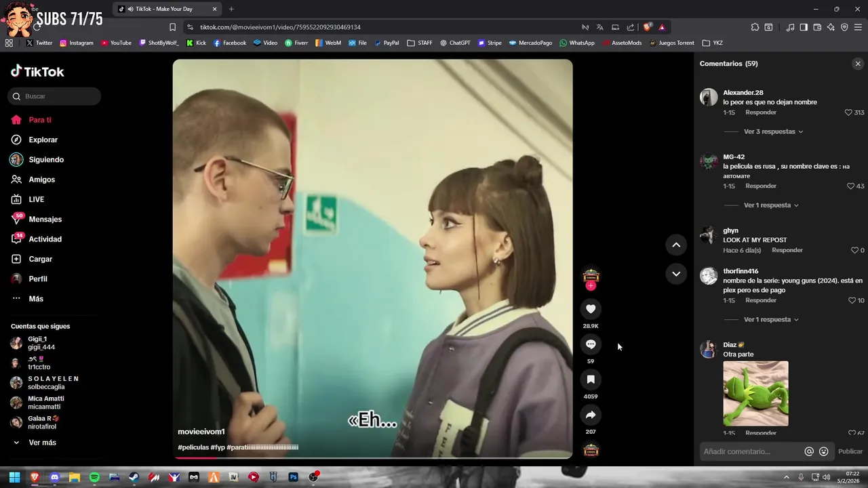
Task: Open Kermit image in Diaz's comment
Action: click(x=755, y=393)
